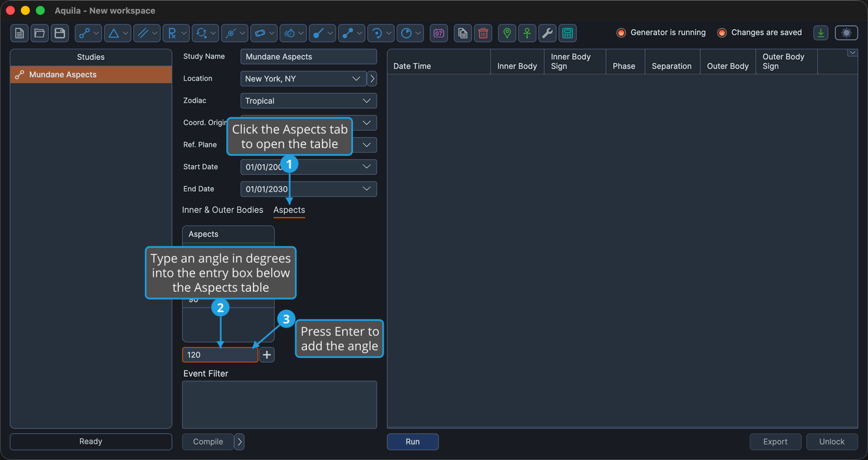Viewport: 868px width, 460px height.
Task: Click the green download arrow icon
Action: tap(821, 33)
